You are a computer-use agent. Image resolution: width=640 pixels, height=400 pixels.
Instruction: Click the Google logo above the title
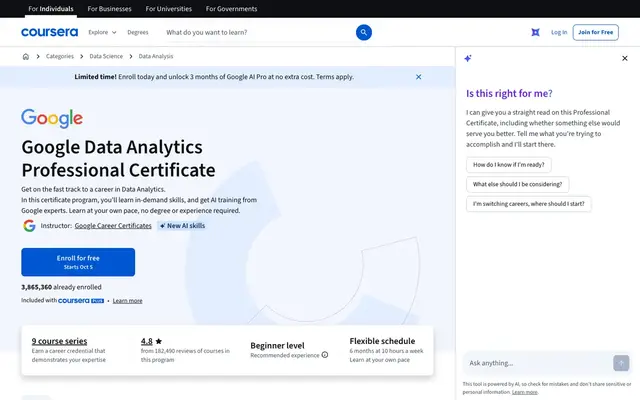click(52, 118)
